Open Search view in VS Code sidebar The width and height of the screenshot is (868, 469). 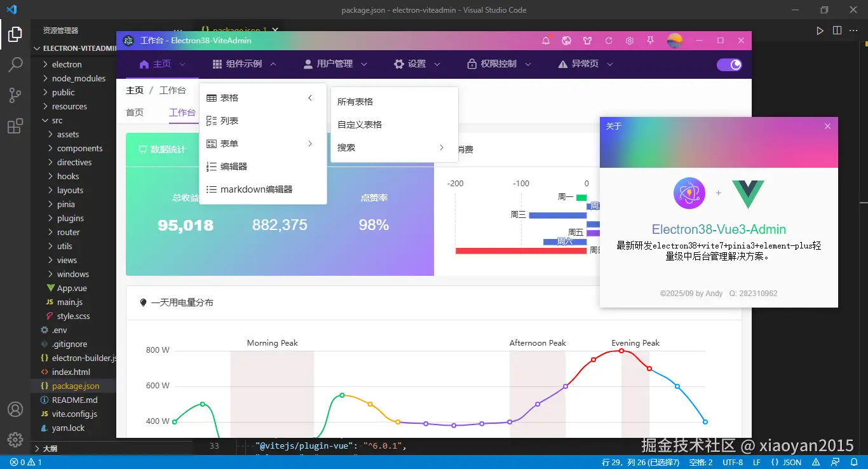15,64
